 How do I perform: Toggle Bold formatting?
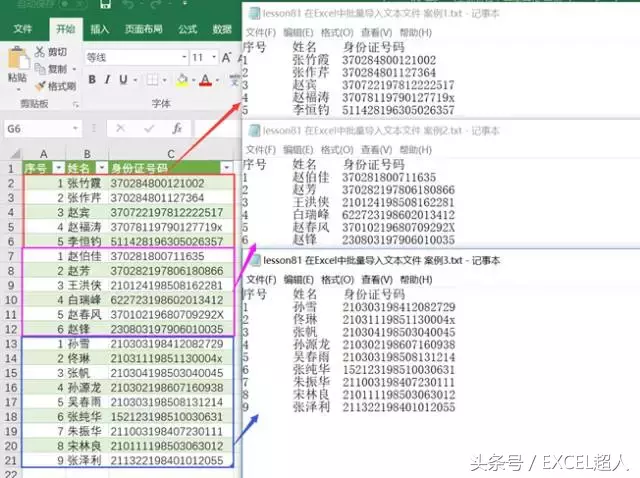pyautogui.click(x=92, y=79)
